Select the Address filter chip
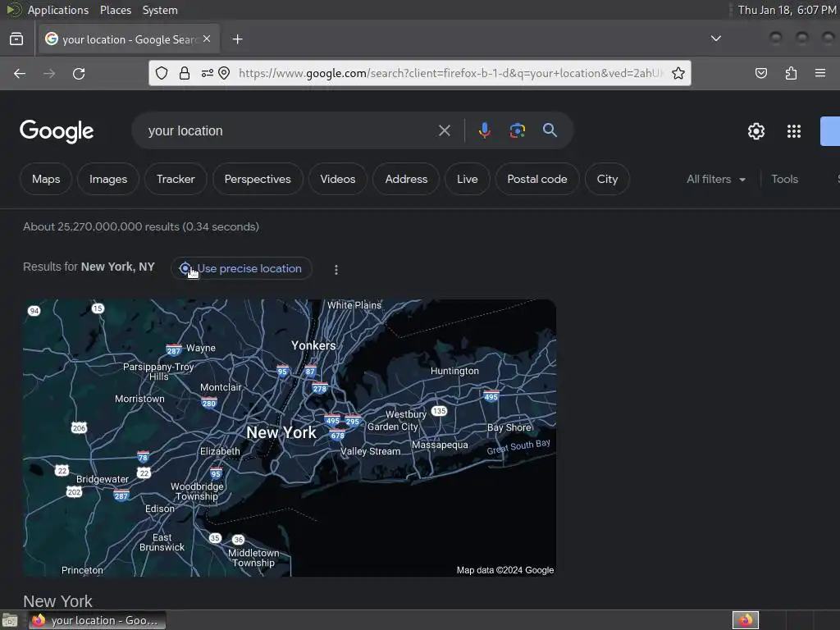Image resolution: width=840 pixels, height=630 pixels. pyautogui.click(x=406, y=179)
